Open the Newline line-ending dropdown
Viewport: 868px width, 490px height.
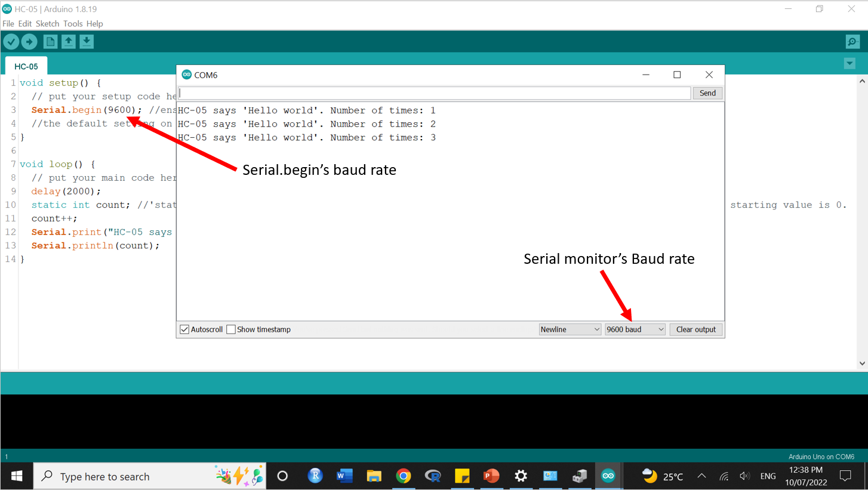pos(570,329)
